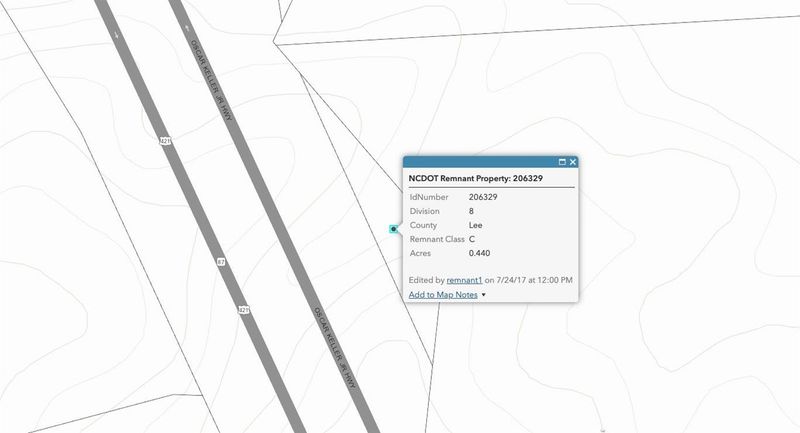Click the Remnant Class field label
The height and width of the screenshot is (433, 800).
437,239
